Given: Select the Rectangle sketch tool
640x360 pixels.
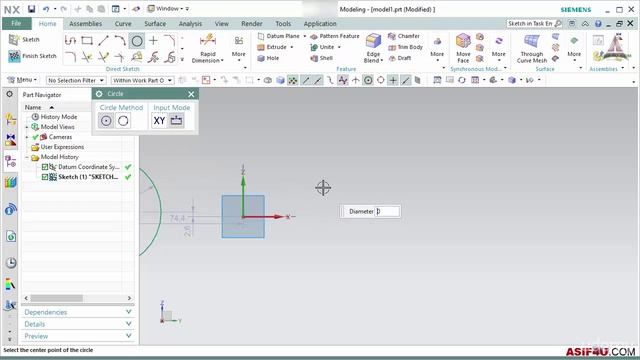Looking at the screenshot, I should [x=87, y=40].
